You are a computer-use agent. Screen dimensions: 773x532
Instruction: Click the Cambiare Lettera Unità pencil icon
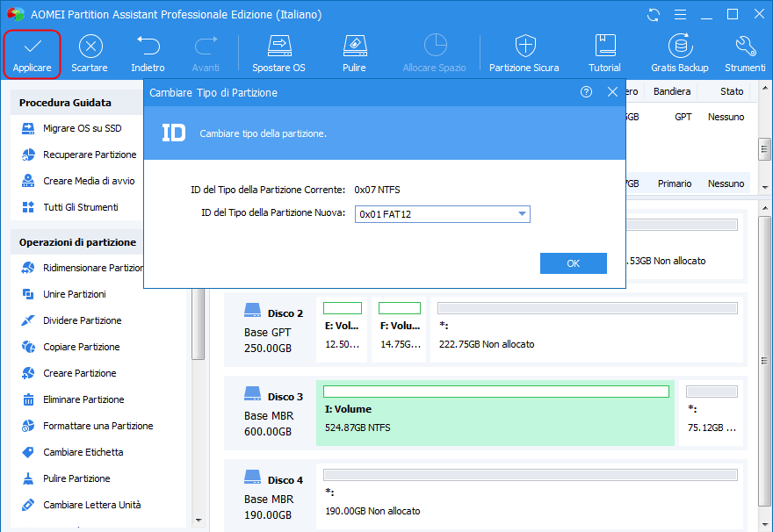(28, 505)
